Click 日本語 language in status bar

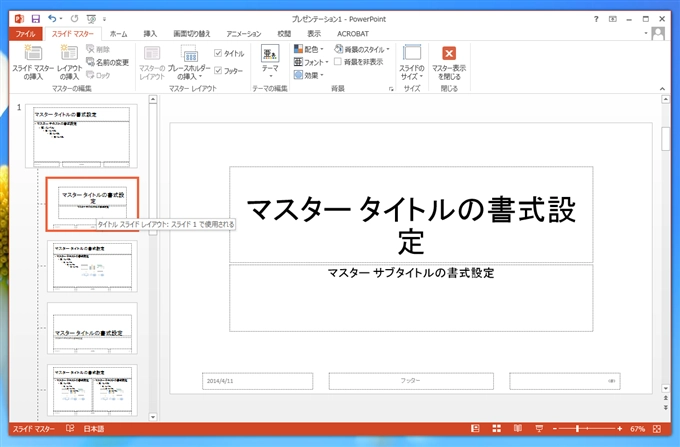click(94, 429)
